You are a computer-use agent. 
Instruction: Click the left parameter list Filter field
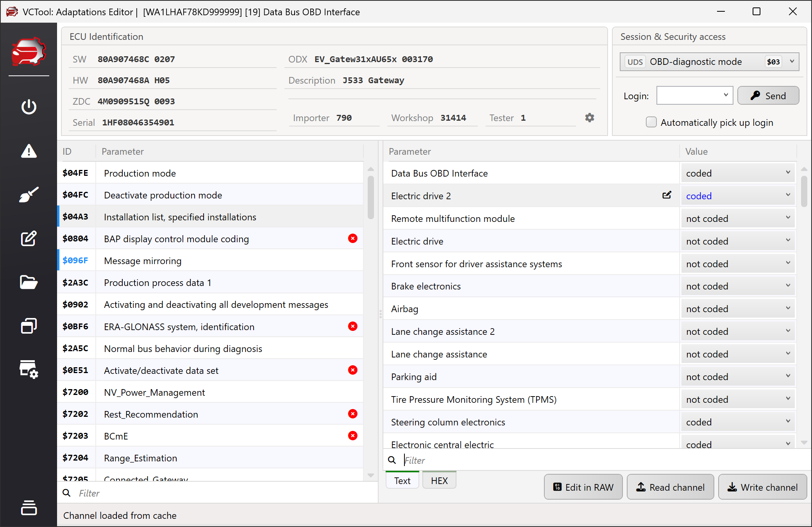click(x=219, y=493)
